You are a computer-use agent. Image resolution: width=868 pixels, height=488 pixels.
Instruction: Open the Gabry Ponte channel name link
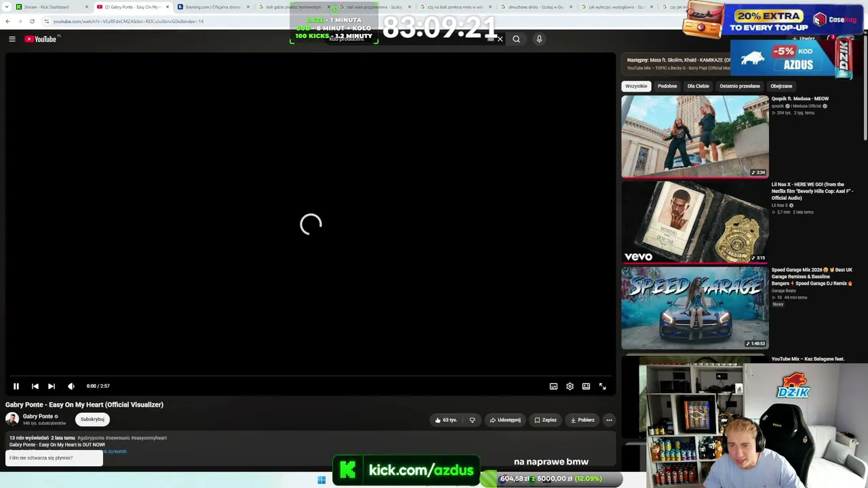38,416
